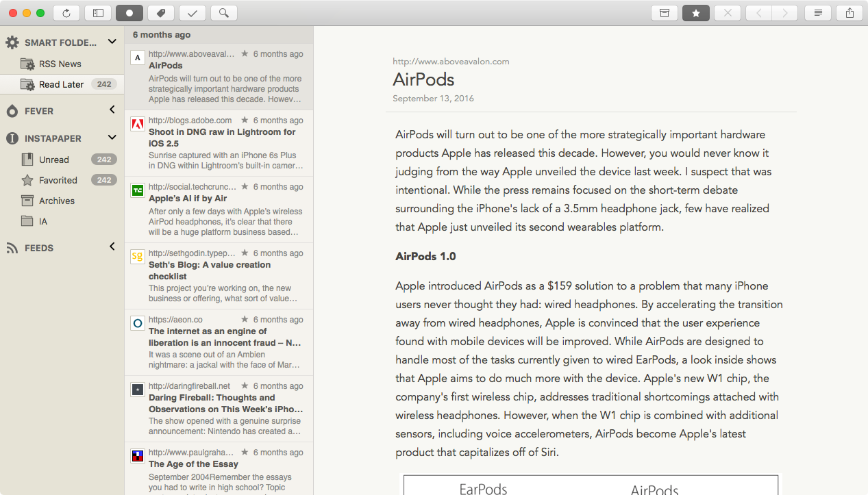Open 'Shoot in DNG raw in Lightroom' article
This screenshot has height=495, width=868.
click(x=219, y=143)
